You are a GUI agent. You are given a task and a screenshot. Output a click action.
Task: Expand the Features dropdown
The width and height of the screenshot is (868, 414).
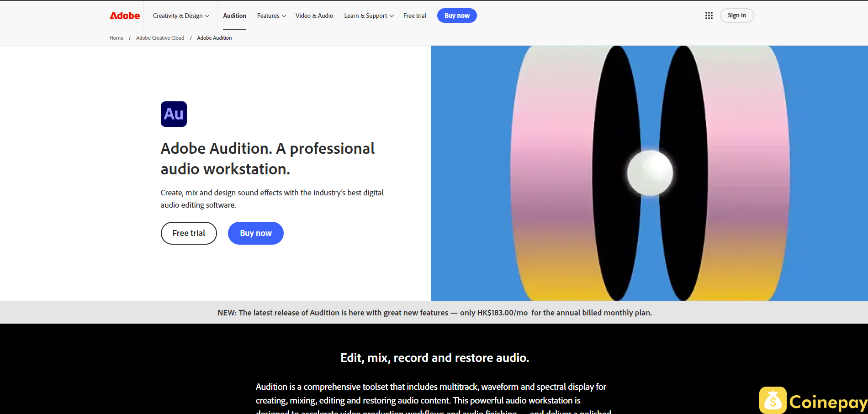click(x=271, y=16)
